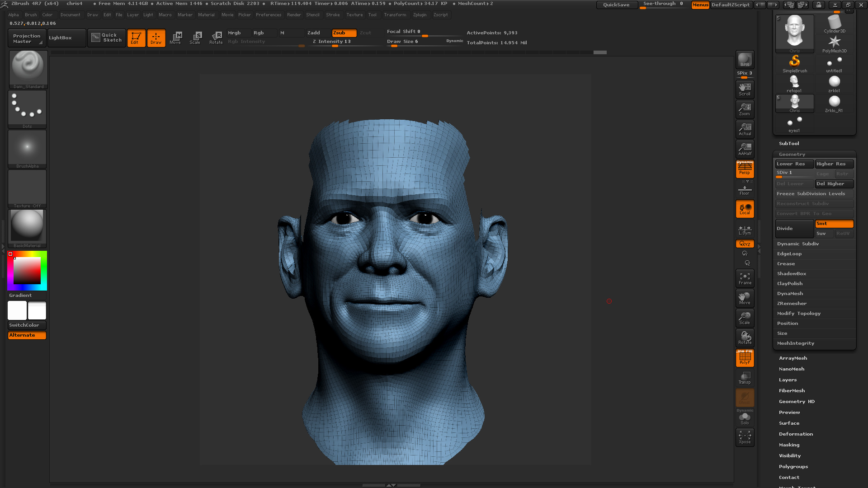Click the Scale mode icon in top toolbar
The width and height of the screenshot is (868, 488).
[x=195, y=38]
